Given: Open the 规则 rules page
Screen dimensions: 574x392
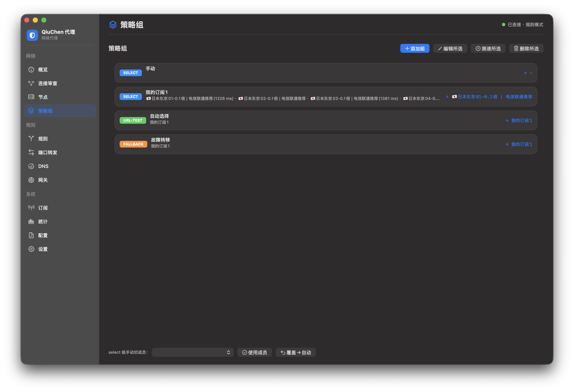Looking at the screenshot, I should (60, 139).
